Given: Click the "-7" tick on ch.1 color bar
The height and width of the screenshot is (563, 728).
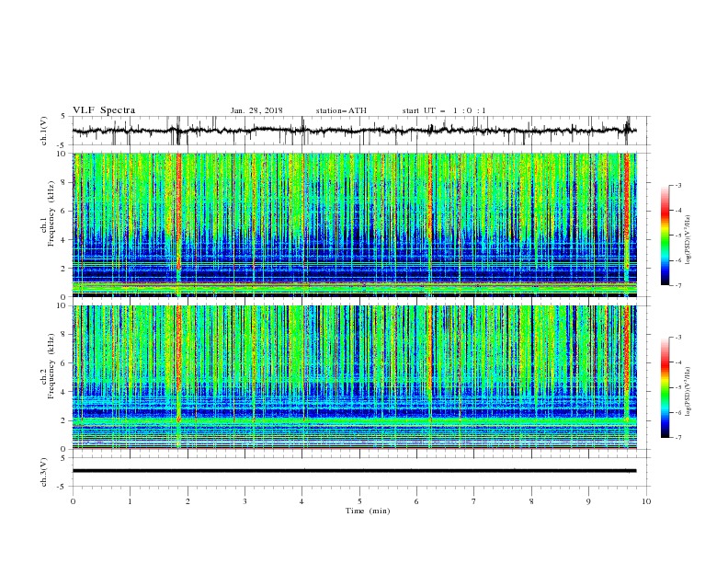Looking at the screenshot, I should tap(678, 285).
